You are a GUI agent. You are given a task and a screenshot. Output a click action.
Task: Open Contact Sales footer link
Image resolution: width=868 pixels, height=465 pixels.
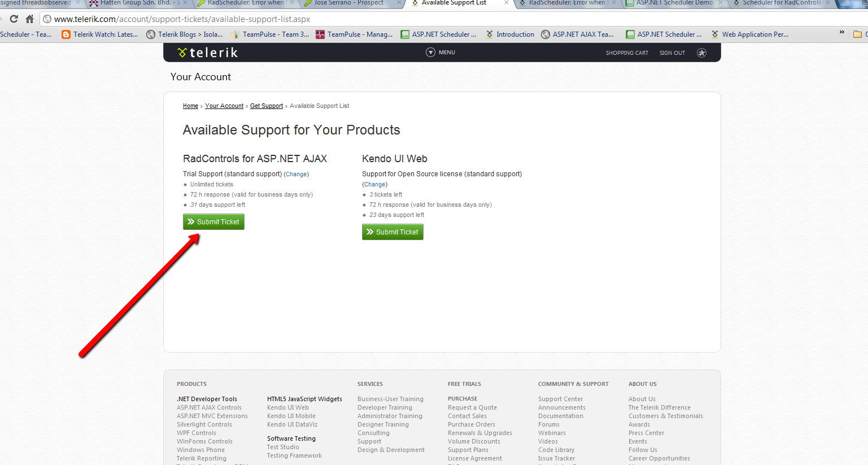(x=467, y=416)
